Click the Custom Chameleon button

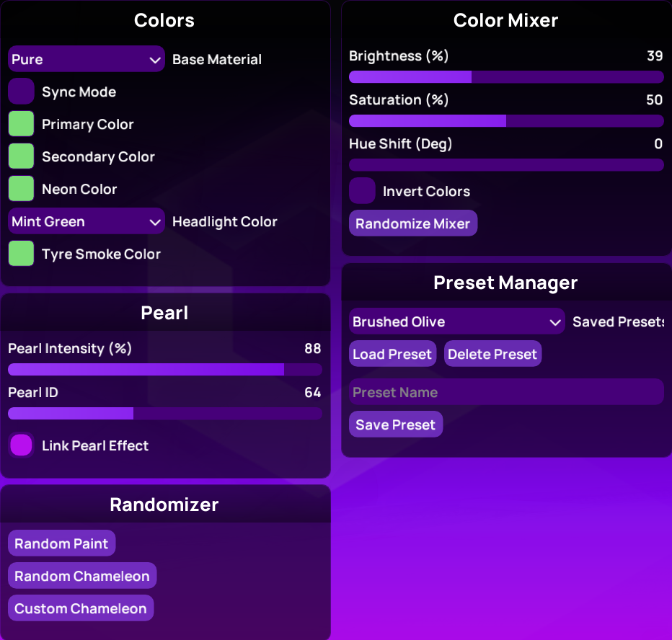tap(81, 608)
